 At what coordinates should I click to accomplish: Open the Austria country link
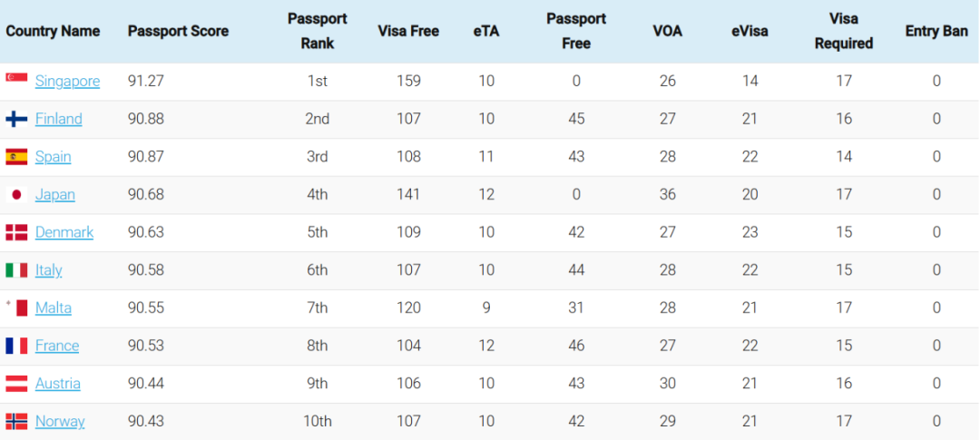[57, 383]
